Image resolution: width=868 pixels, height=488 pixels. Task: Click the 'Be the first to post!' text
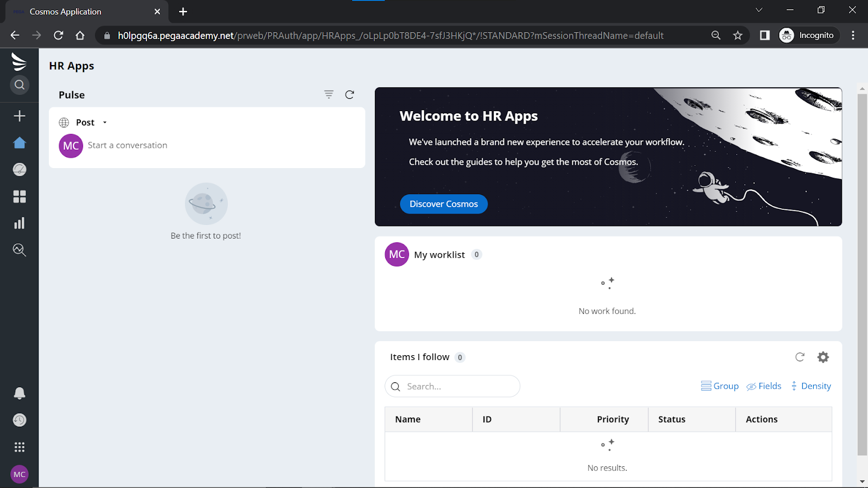[x=206, y=236]
